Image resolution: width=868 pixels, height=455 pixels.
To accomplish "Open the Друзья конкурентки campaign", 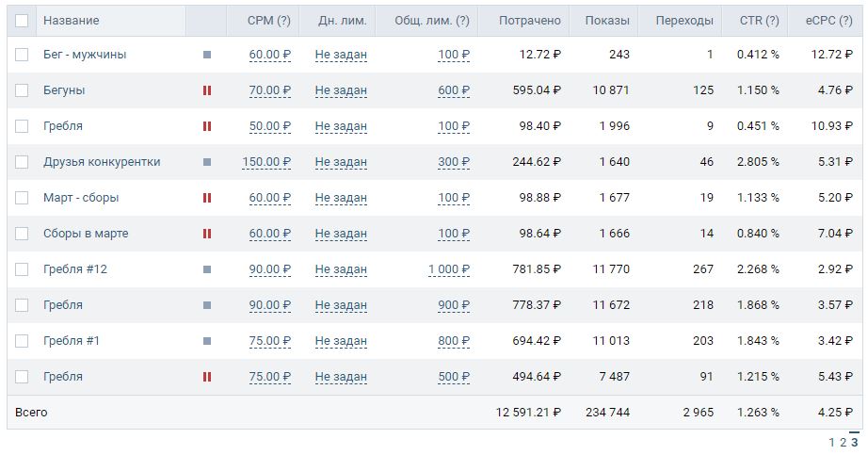I will tap(102, 162).
